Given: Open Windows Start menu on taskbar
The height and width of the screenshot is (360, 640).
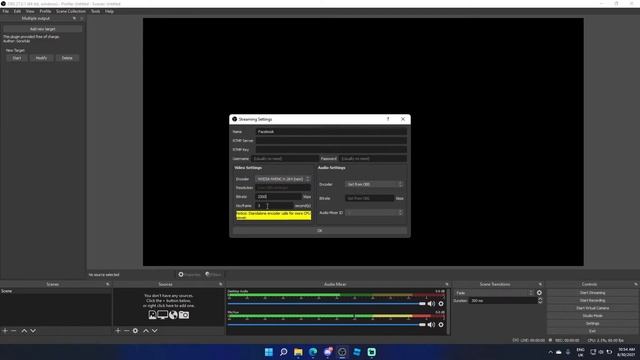Looking at the screenshot, I should tap(269, 352).
